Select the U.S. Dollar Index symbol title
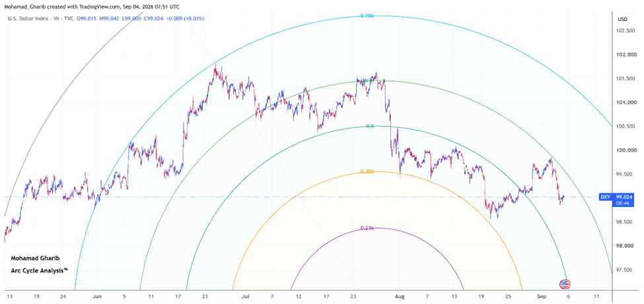Image resolution: width=644 pixels, height=304 pixels. click(28, 18)
